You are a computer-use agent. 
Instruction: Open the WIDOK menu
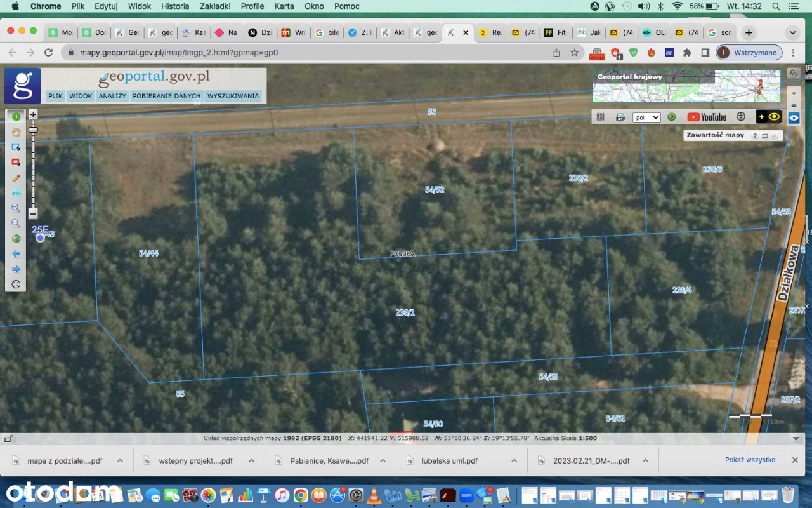coord(81,96)
